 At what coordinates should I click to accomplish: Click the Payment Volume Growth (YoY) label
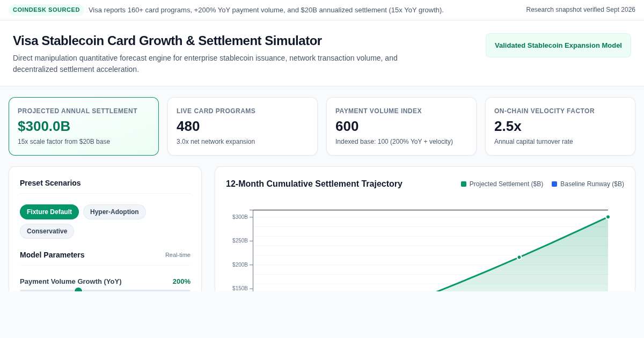click(x=71, y=281)
